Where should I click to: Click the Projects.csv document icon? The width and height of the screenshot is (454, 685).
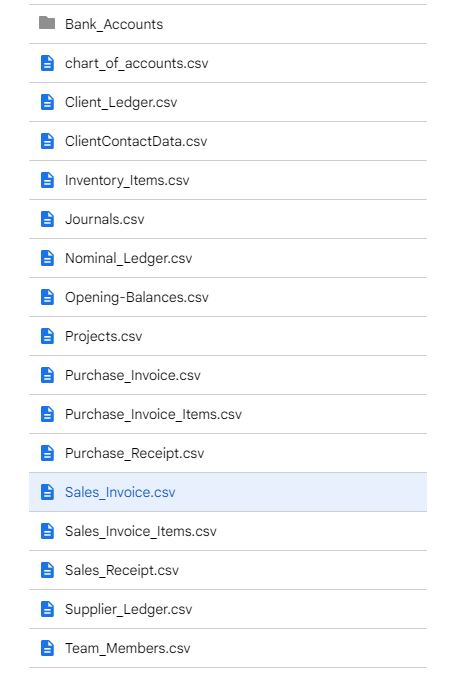[x=47, y=336]
